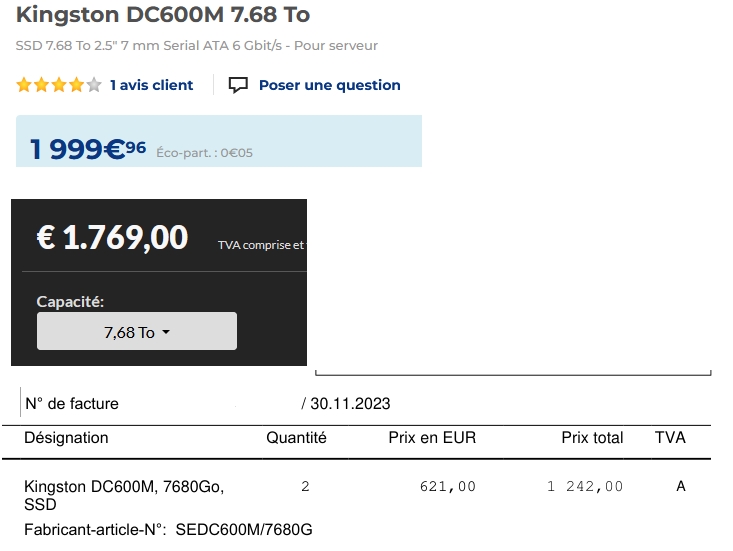Click the "Poser une question" link
This screenshot has height=551, width=733.
tap(329, 85)
